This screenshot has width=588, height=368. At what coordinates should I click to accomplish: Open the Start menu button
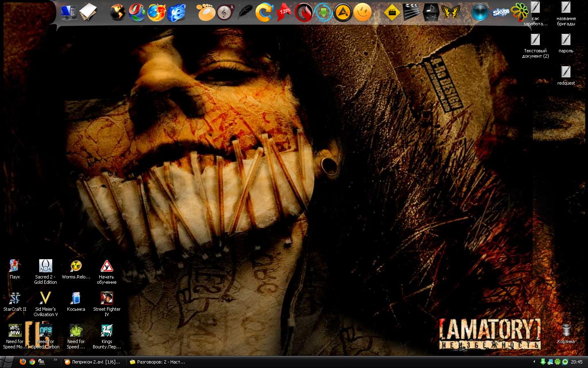(7, 362)
